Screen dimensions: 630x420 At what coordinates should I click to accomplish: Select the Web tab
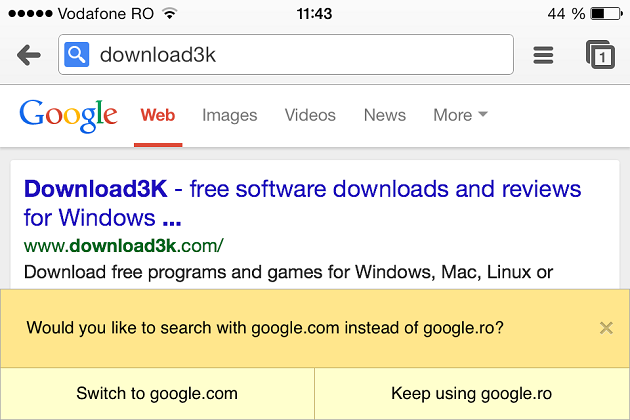[158, 115]
